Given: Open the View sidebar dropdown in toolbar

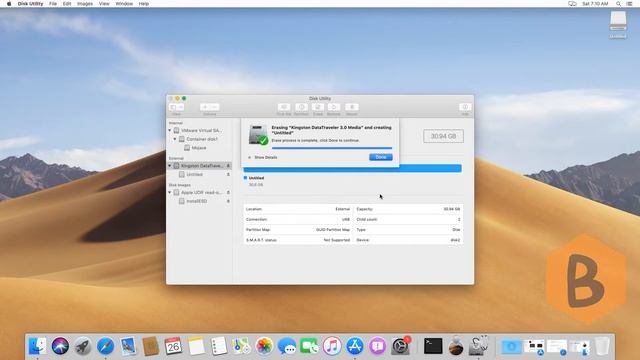Looking at the screenshot, I should tap(176, 107).
